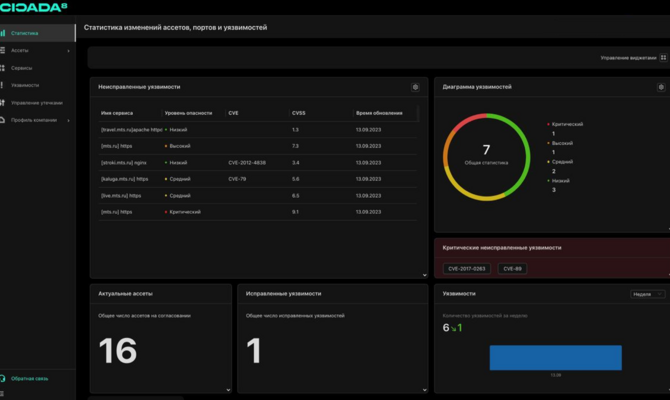Open widget management grid icon
The width and height of the screenshot is (670, 400).
[663, 58]
